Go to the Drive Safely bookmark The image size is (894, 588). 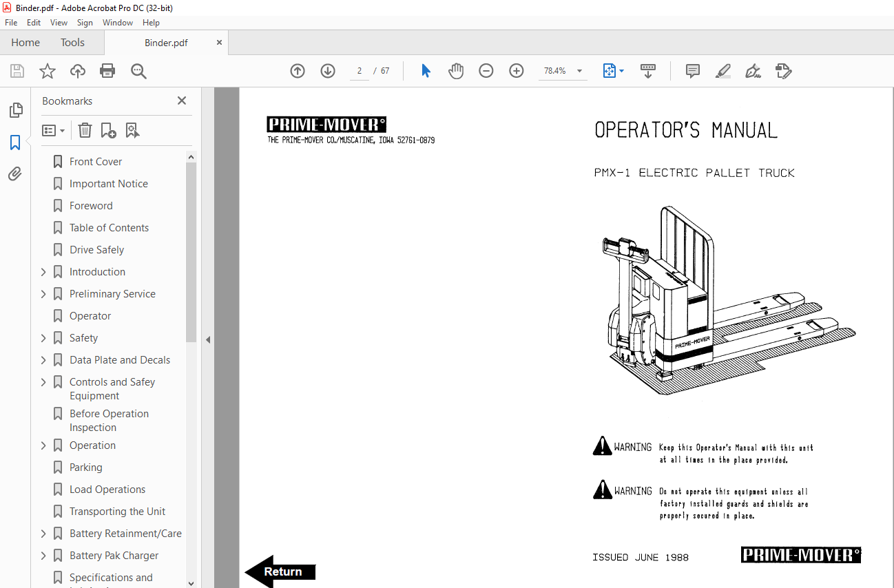pyautogui.click(x=97, y=250)
